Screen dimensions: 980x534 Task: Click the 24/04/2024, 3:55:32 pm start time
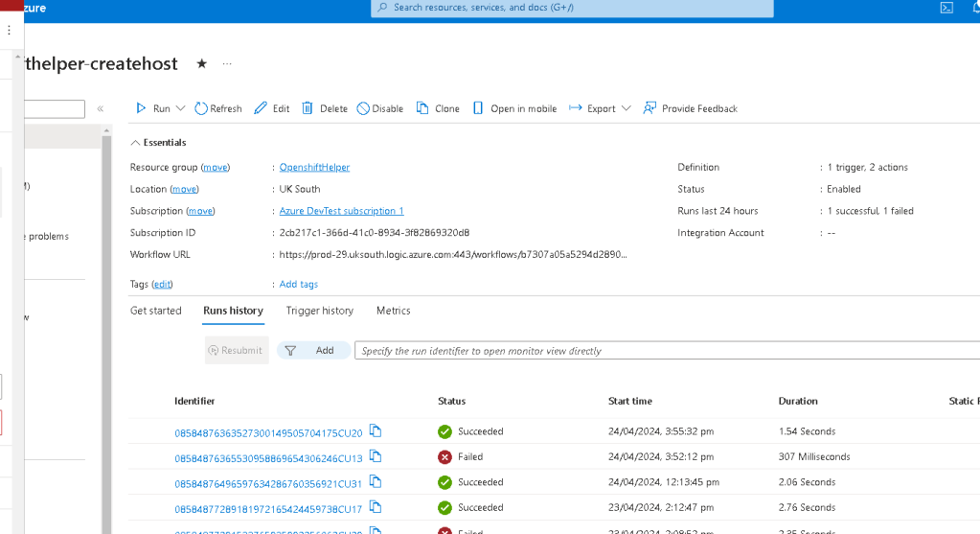[661, 431]
